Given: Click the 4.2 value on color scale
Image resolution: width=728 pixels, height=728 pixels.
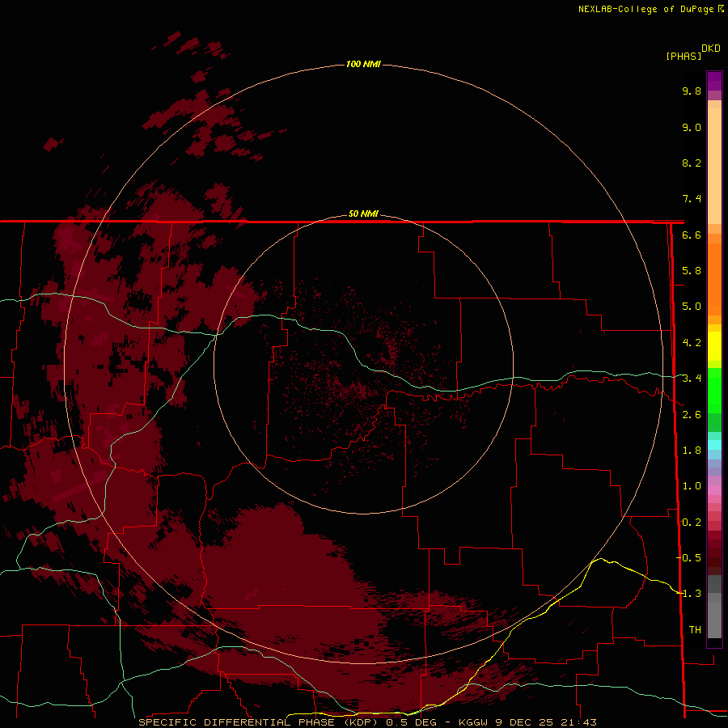Looking at the screenshot, I should pyautogui.click(x=692, y=343).
